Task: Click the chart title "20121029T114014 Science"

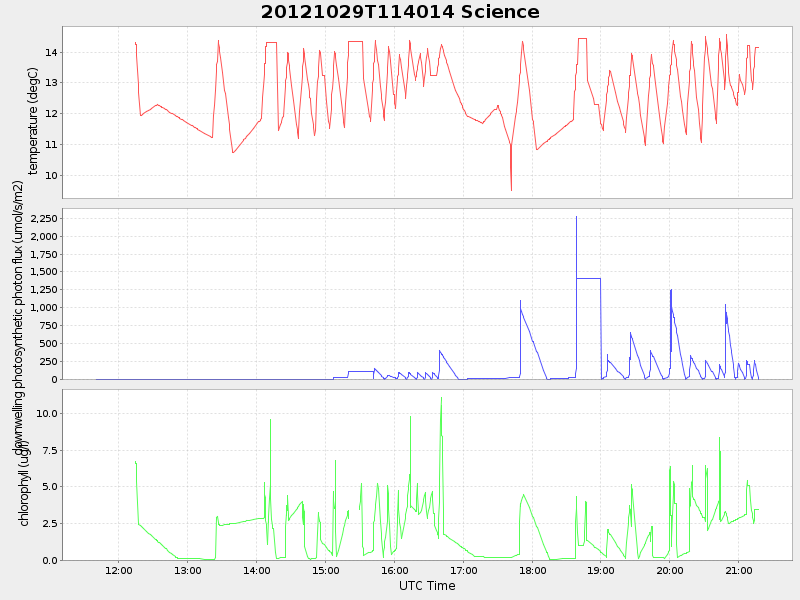Action: (400, 12)
